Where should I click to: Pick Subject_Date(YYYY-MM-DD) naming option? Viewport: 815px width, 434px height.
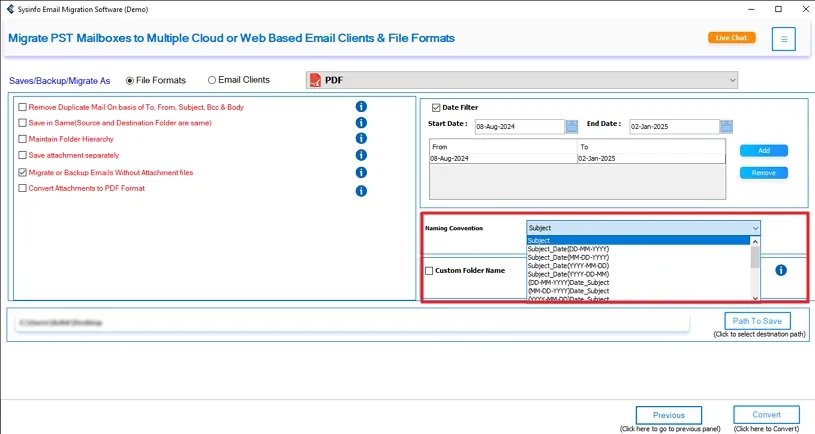[x=566, y=266]
